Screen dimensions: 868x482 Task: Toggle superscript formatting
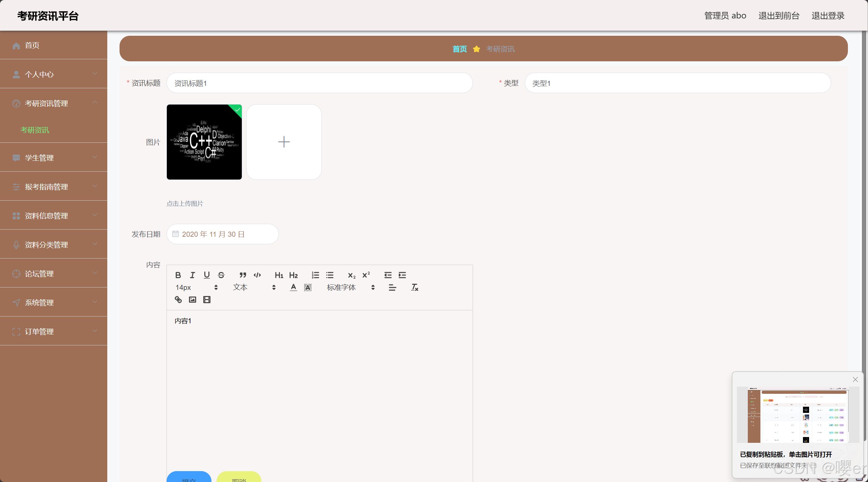point(366,275)
